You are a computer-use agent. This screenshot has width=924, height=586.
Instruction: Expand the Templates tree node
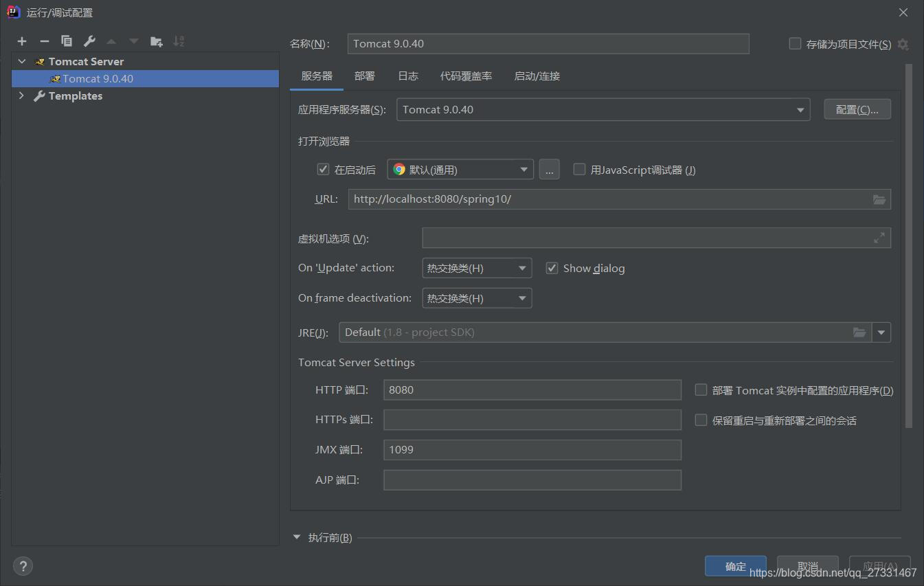22,96
